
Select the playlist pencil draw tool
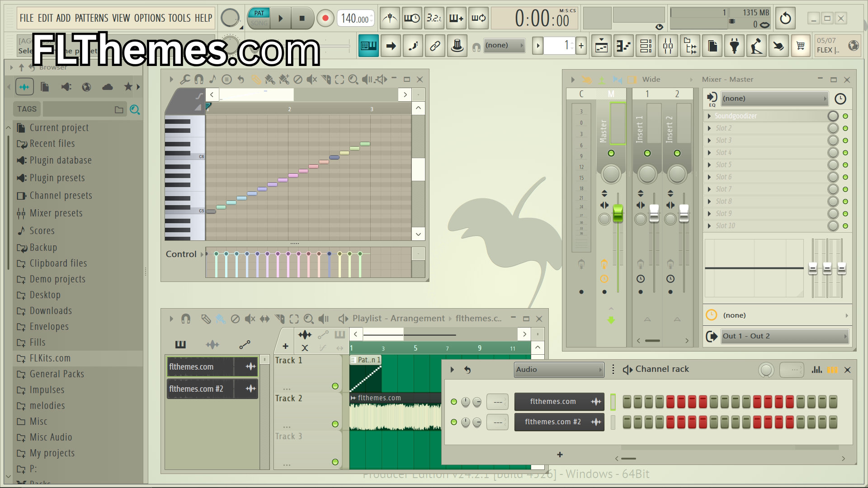pyautogui.click(x=206, y=319)
